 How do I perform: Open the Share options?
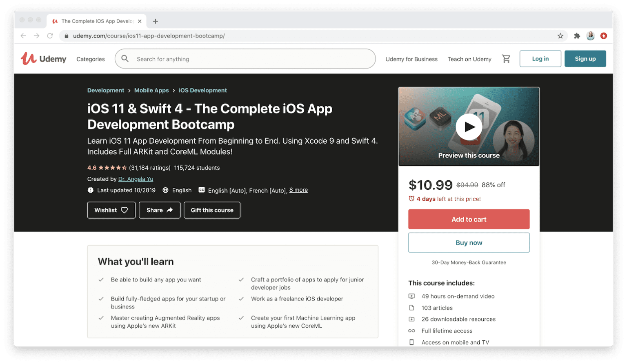click(x=159, y=210)
